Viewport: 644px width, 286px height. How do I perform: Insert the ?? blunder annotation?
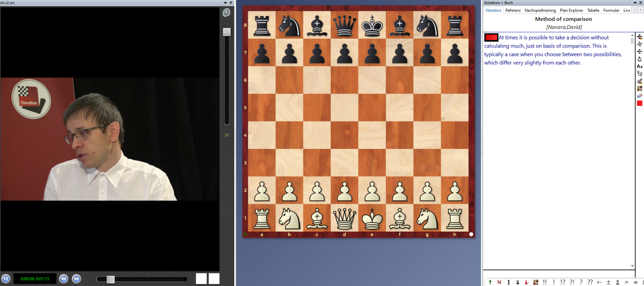590,282
